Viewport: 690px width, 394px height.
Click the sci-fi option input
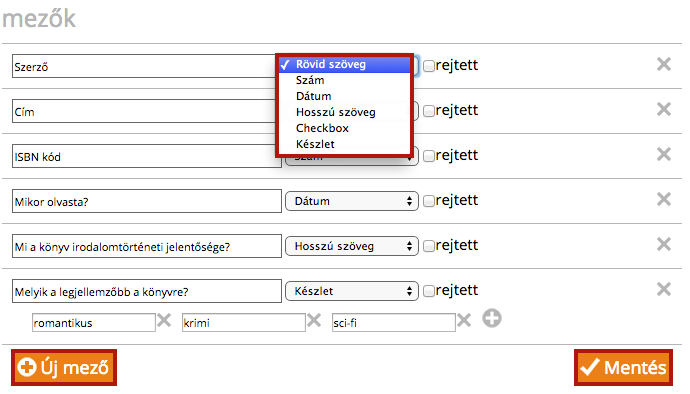tap(393, 323)
